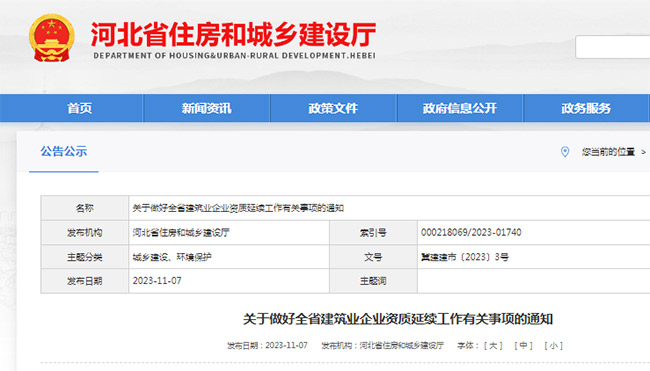Click the 主题词 table label
Image resolution: width=650 pixels, height=371 pixels.
(373, 281)
